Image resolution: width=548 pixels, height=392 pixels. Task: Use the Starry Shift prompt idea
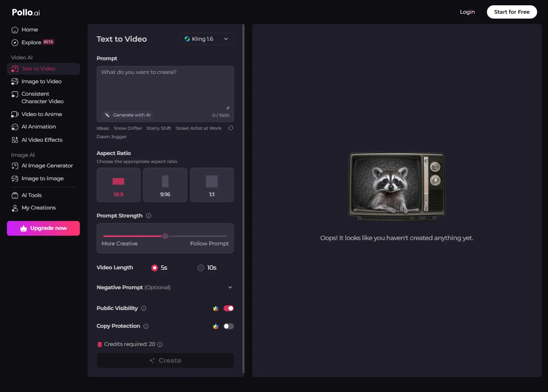159,128
